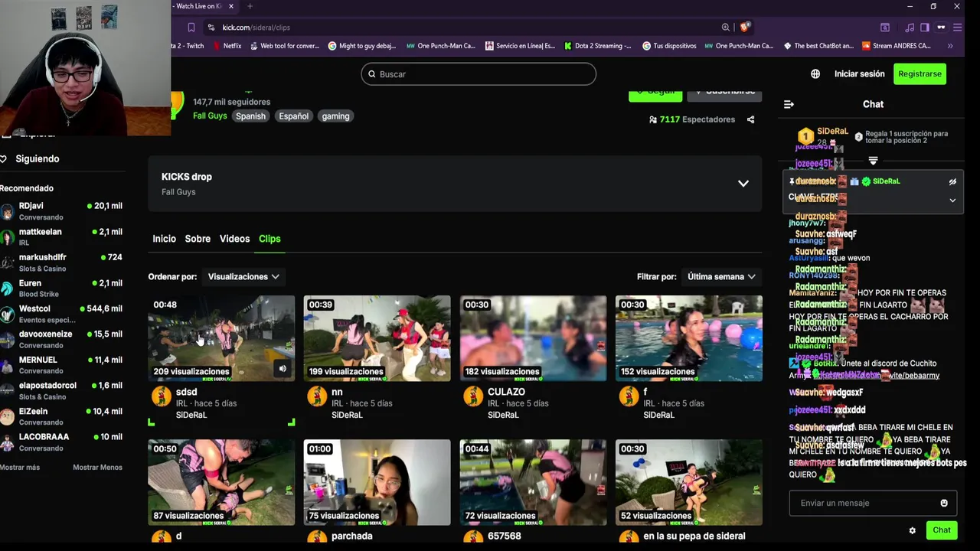Open the emoji picker in message box

(944, 503)
